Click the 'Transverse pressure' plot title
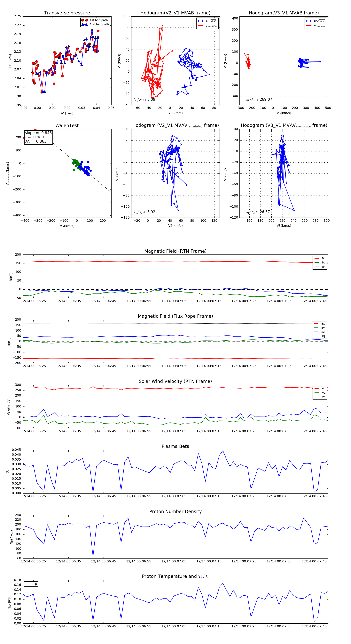The height and width of the screenshot is (644, 351). coord(67,13)
